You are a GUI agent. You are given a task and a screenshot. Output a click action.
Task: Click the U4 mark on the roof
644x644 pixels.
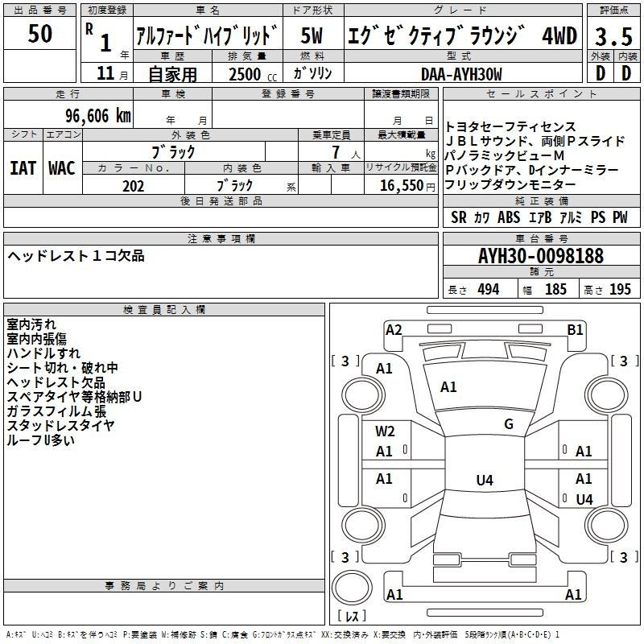(x=485, y=480)
